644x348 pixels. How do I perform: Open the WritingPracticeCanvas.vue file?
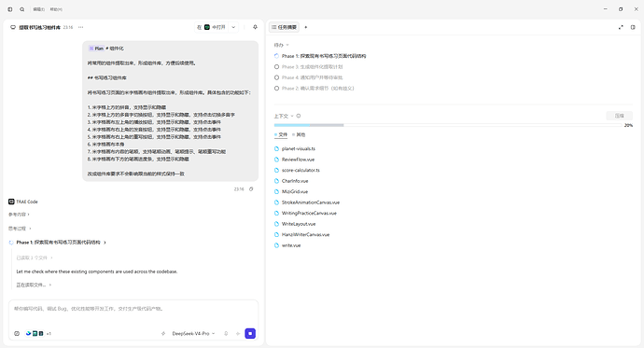click(309, 213)
